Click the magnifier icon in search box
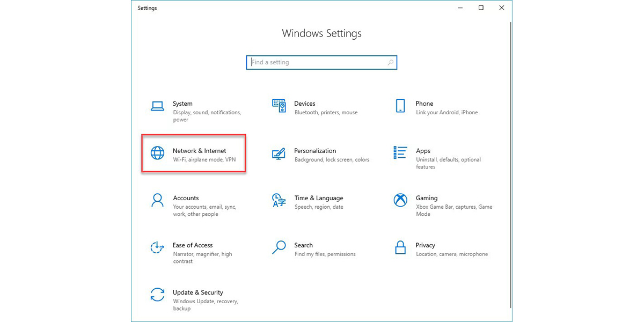This screenshot has height=322, width=644. [x=390, y=62]
